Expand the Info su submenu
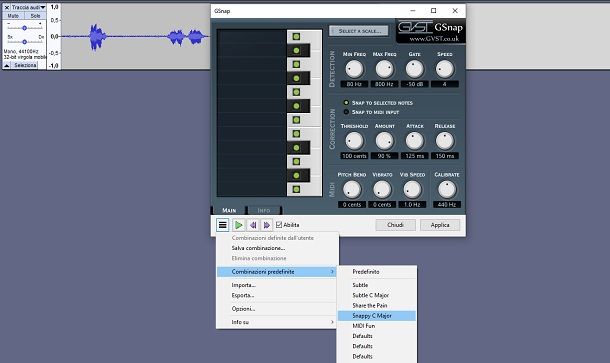 click(277, 322)
